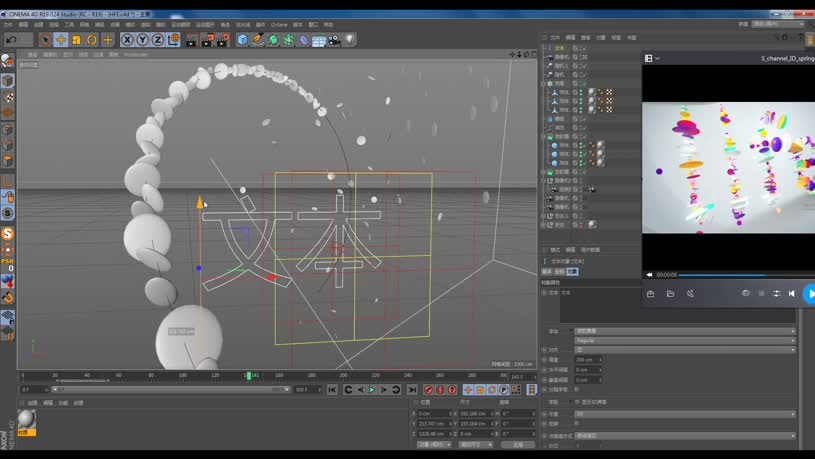Viewport: 815px width, 459px height.
Task: Toggle the Show 3D GUI checkbox
Action: pyautogui.click(x=577, y=402)
